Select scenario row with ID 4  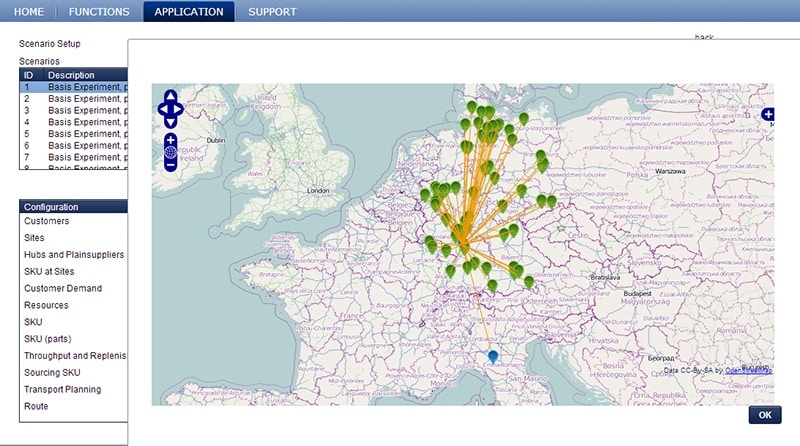[x=73, y=122]
